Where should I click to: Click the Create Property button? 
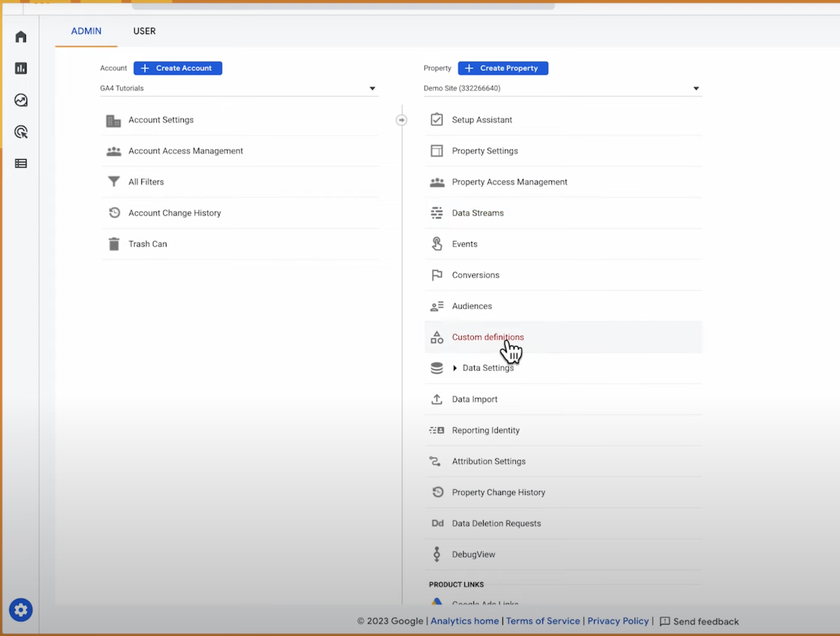click(503, 68)
